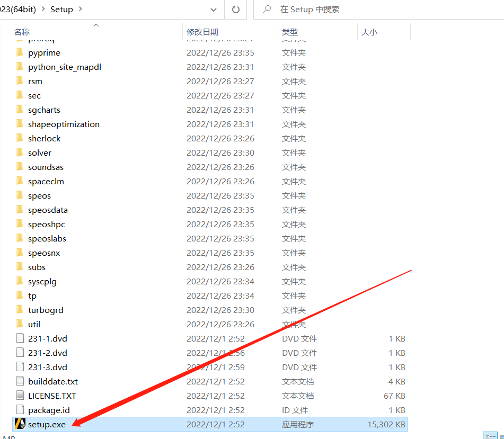
Task: Select the builddate.txt text file icon
Action: (x=20, y=381)
